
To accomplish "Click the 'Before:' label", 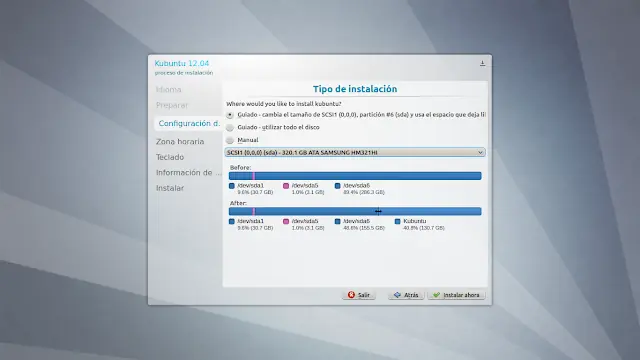I will 240,167.
